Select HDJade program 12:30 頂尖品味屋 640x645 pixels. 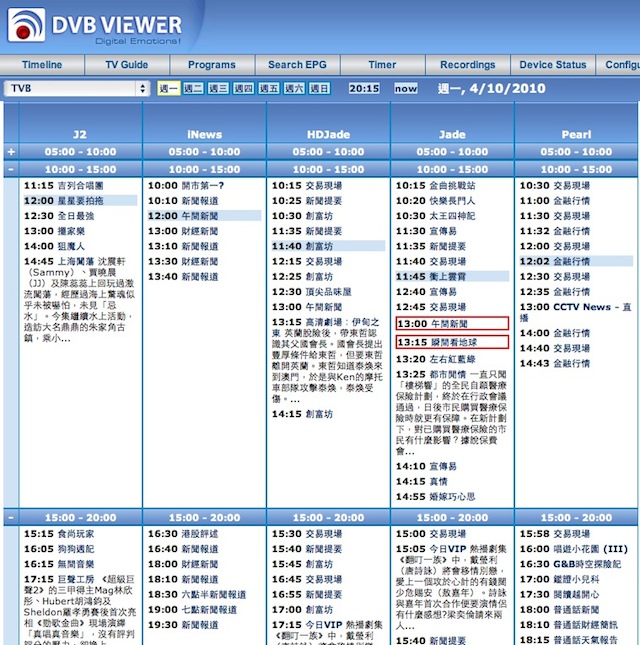(x=312, y=292)
